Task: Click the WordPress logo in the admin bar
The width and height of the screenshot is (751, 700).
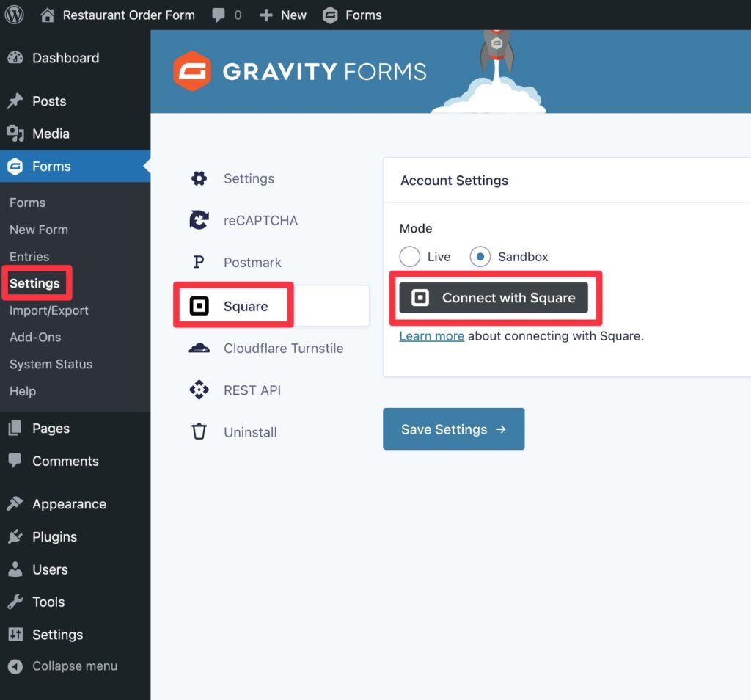Action: 14,15
